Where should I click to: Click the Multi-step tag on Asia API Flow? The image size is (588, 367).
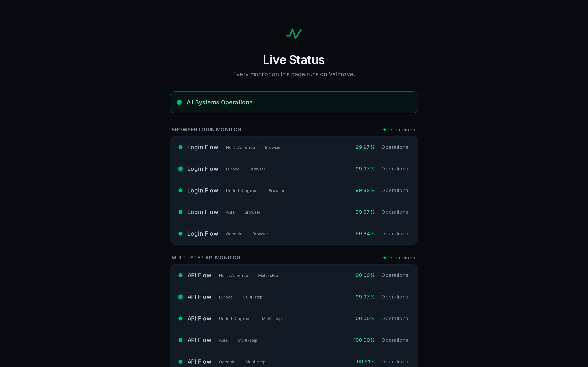click(248, 340)
